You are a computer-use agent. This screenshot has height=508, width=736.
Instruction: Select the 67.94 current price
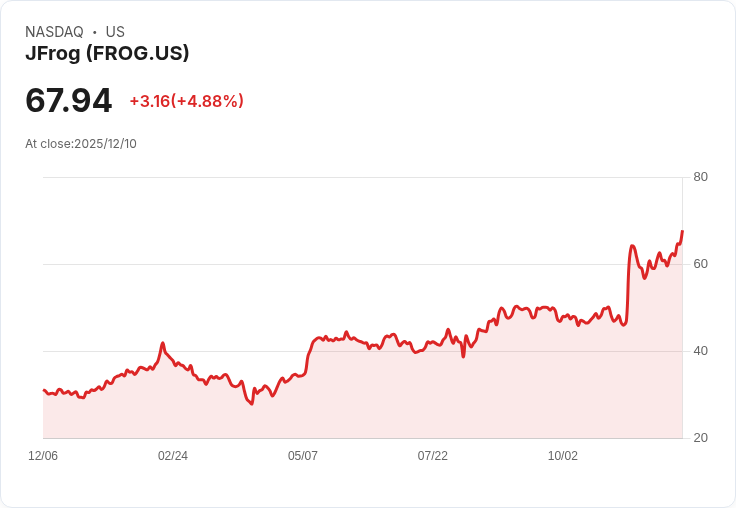tap(68, 100)
